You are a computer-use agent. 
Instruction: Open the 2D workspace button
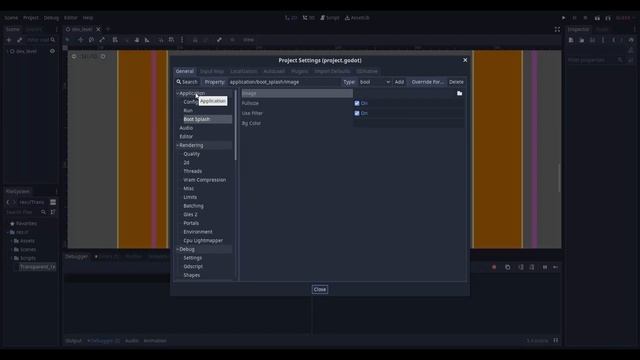(291, 18)
